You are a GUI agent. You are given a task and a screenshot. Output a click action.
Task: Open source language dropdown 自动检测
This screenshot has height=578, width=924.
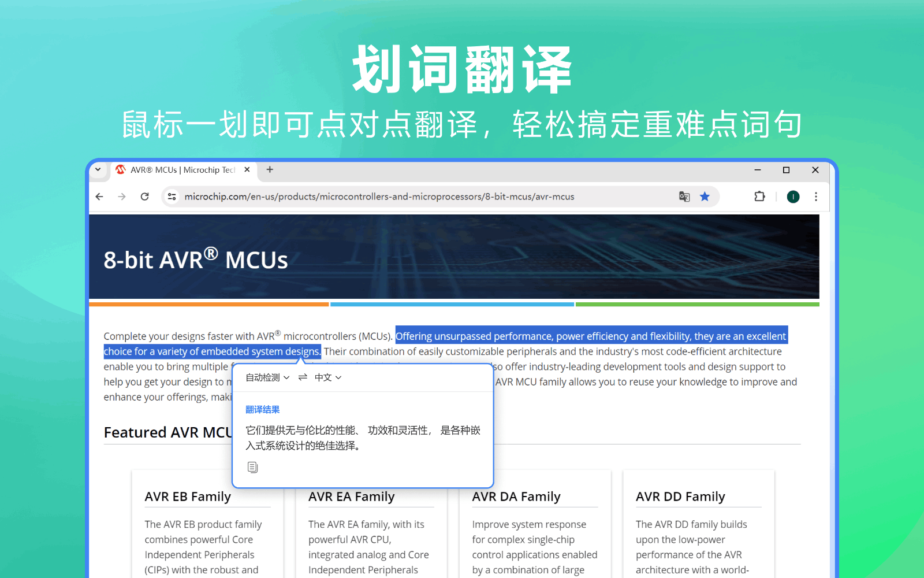[x=267, y=377]
